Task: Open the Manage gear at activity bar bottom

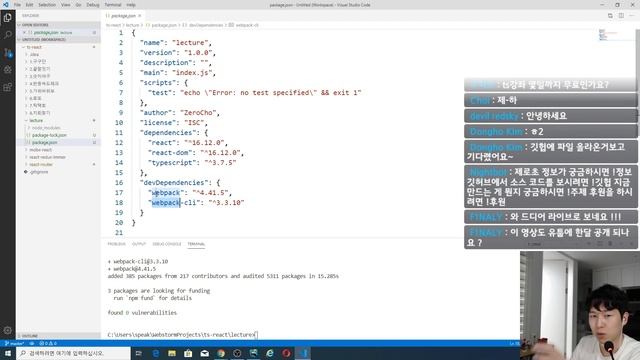Action: 7,330
